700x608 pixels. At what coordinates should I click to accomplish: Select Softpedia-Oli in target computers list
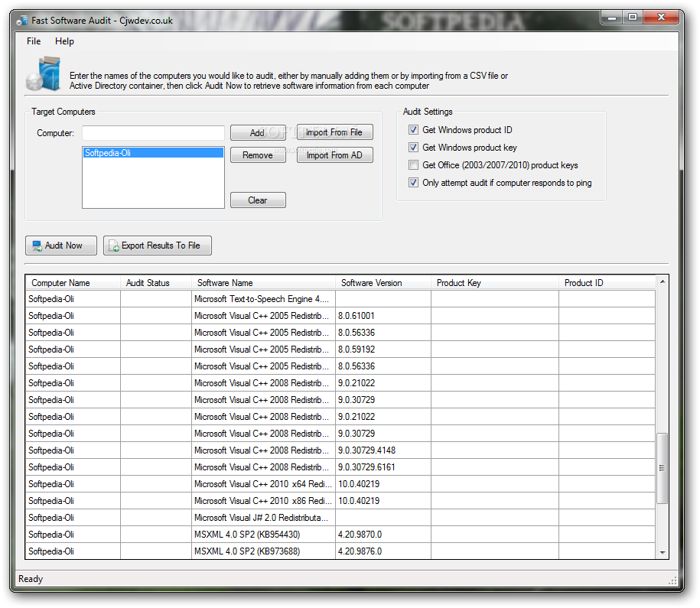coord(153,153)
